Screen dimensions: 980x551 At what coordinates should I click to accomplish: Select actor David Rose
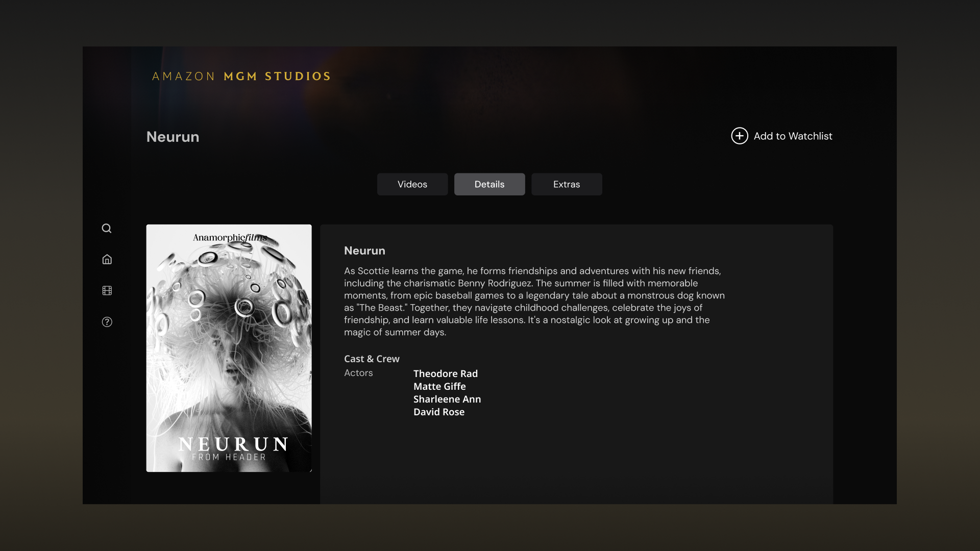[439, 412]
